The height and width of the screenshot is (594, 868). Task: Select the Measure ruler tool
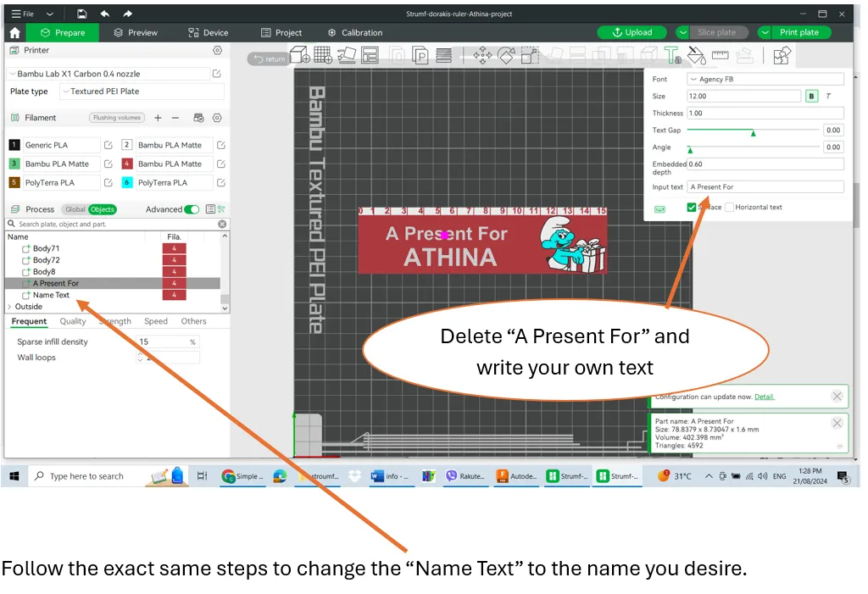pos(721,55)
